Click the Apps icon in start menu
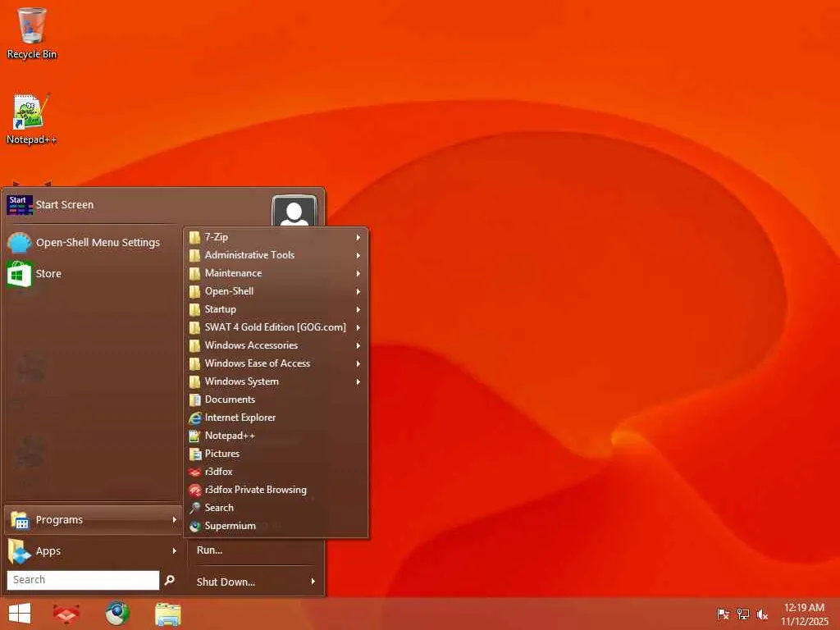Screen dimensions: 840x630 [20, 551]
